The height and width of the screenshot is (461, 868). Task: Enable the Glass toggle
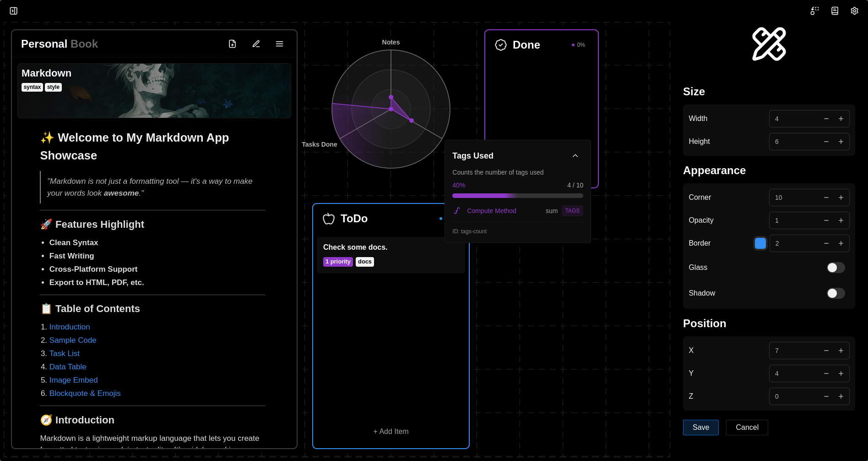tap(835, 268)
